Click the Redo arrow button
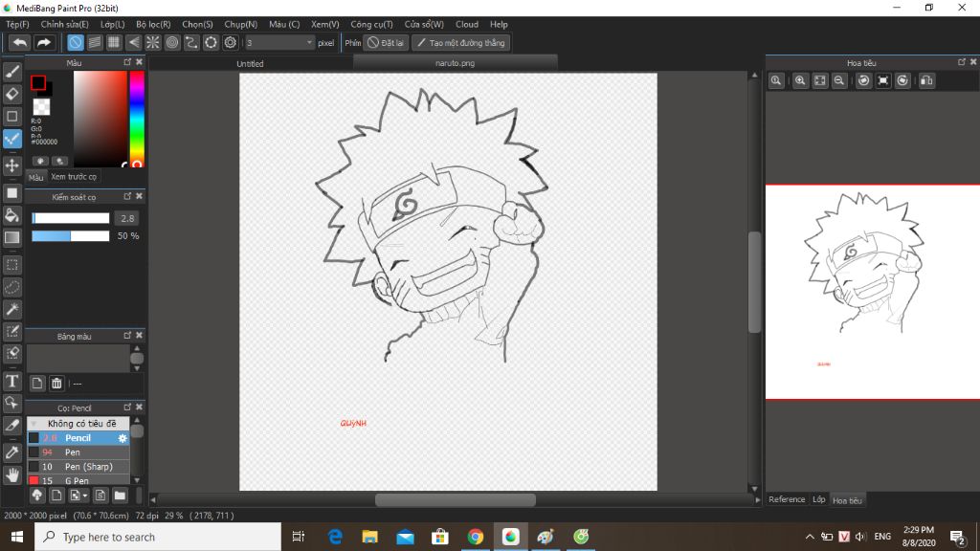Screen dimensions: 980x551 click(x=44, y=42)
